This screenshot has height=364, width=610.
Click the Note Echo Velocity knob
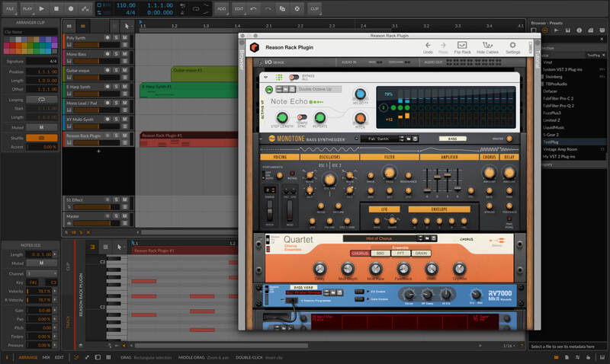click(360, 94)
